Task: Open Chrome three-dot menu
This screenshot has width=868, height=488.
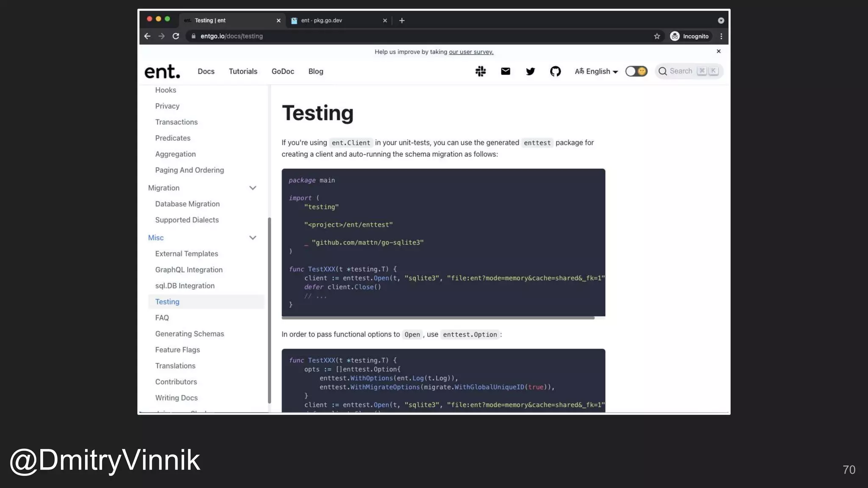Action: (x=721, y=36)
